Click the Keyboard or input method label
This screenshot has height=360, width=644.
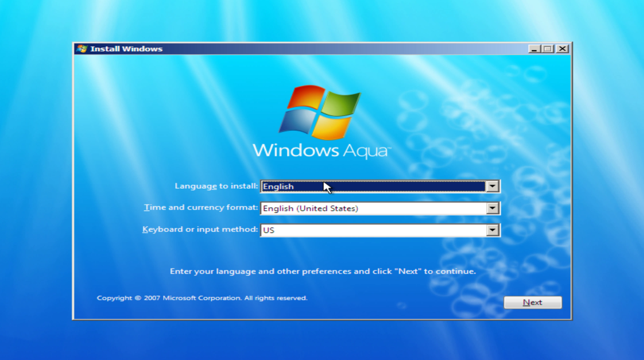[x=200, y=229]
